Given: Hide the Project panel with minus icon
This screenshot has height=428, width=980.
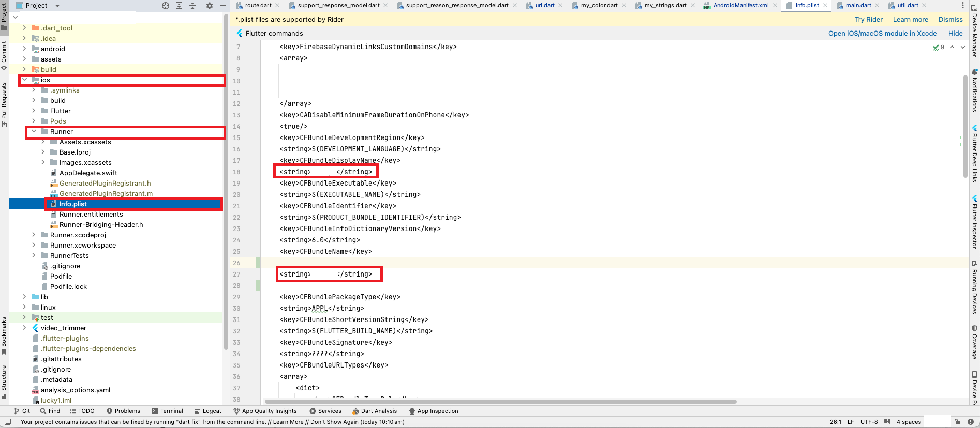Looking at the screenshot, I should pyautogui.click(x=223, y=6).
